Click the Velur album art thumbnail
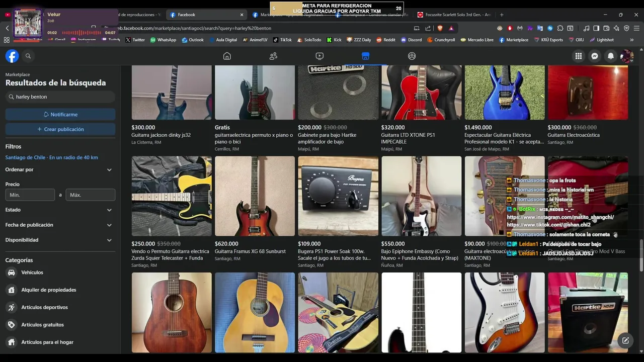 pos(27,23)
